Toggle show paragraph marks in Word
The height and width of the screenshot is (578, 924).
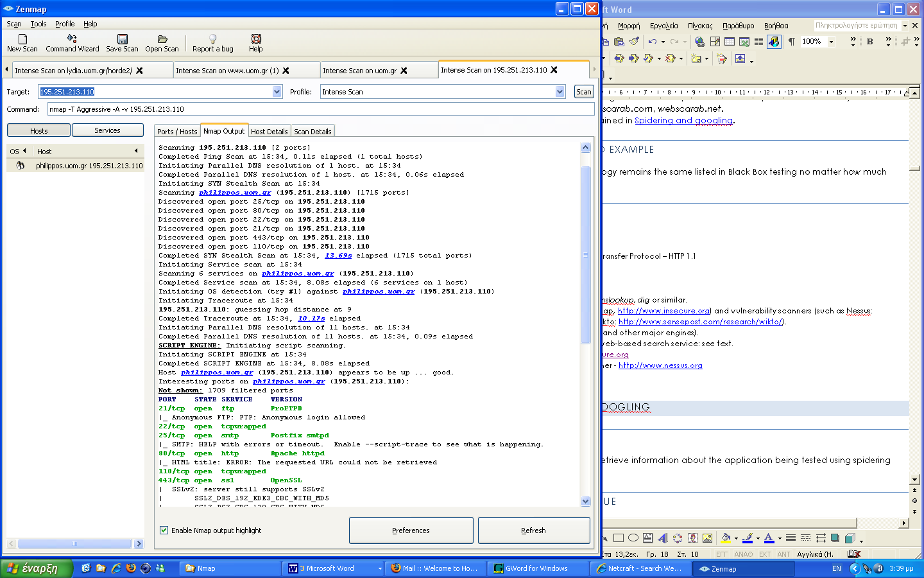pyautogui.click(x=791, y=41)
